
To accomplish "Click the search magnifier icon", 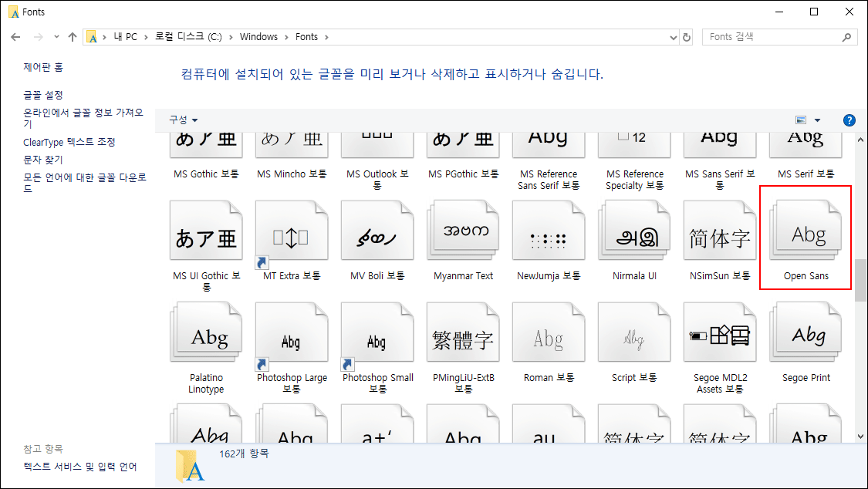I will [846, 37].
